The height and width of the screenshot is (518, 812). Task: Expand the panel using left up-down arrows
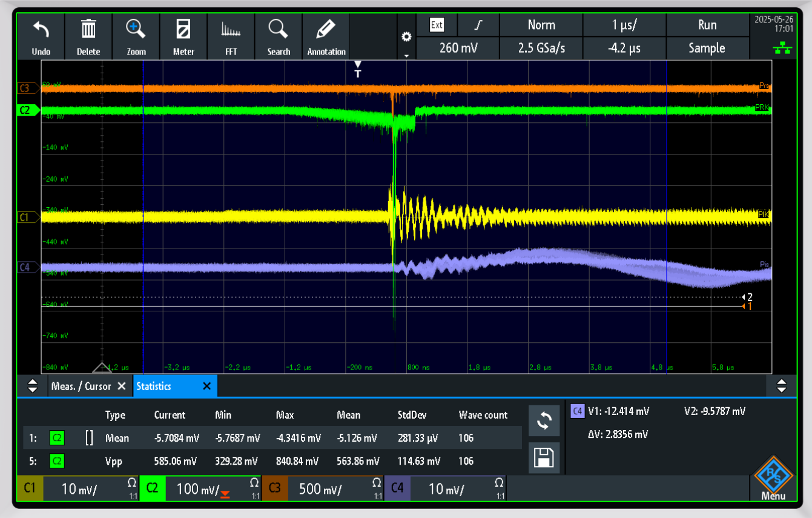click(x=33, y=386)
